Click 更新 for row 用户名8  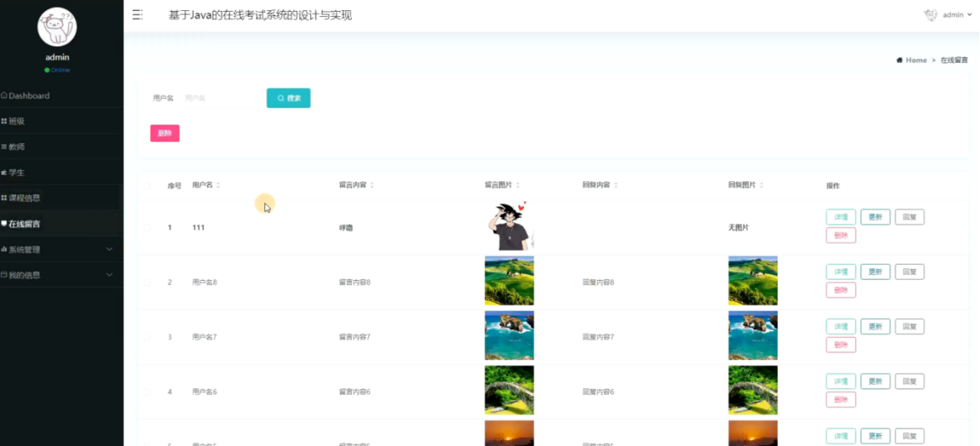[875, 272]
